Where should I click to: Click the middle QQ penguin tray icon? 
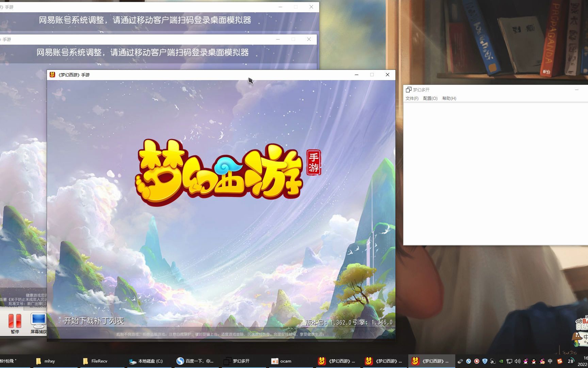(534, 361)
